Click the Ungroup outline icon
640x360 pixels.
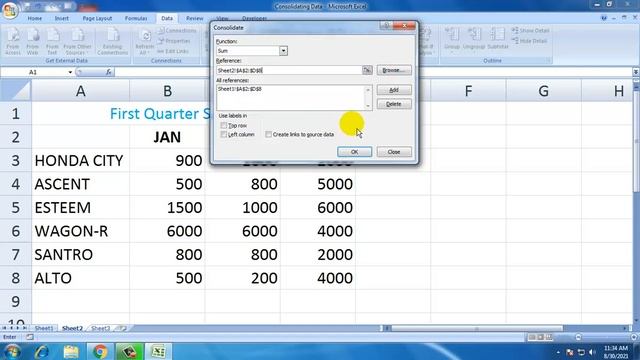click(474, 39)
